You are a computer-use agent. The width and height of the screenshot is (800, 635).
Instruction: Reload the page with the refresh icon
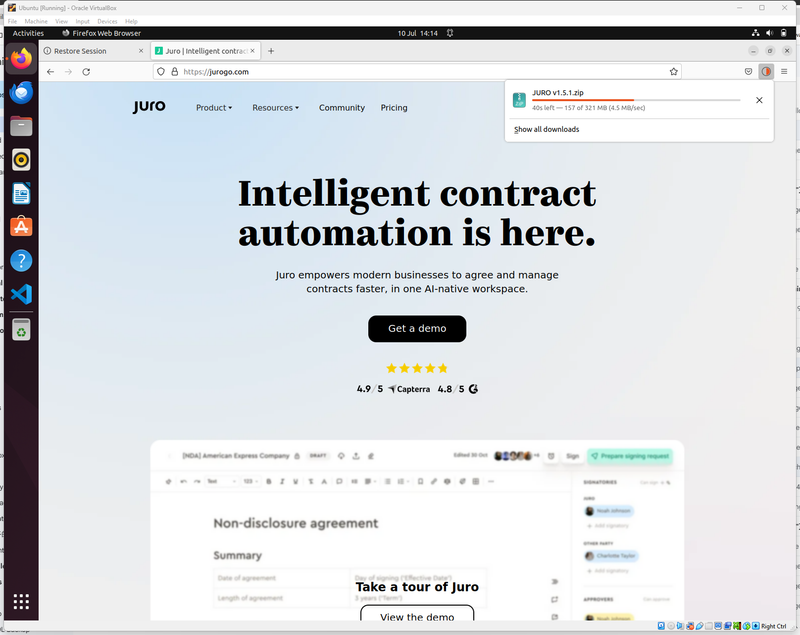tap(86, 72)
